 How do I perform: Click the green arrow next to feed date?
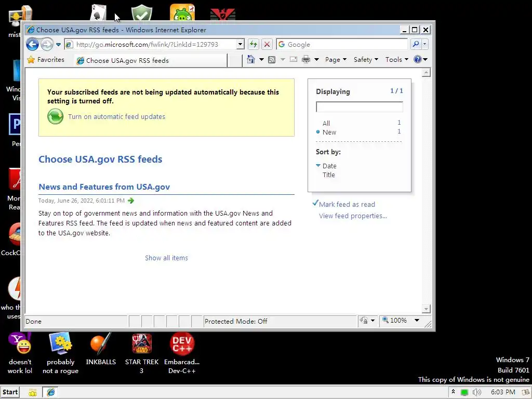(130, 201)
